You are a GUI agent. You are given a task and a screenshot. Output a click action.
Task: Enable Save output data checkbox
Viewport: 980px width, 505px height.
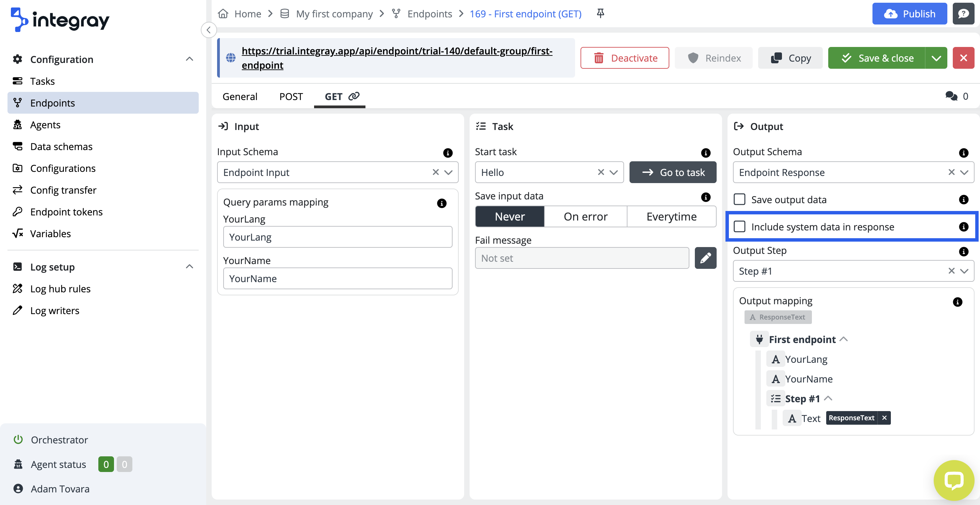pos(739,199)
